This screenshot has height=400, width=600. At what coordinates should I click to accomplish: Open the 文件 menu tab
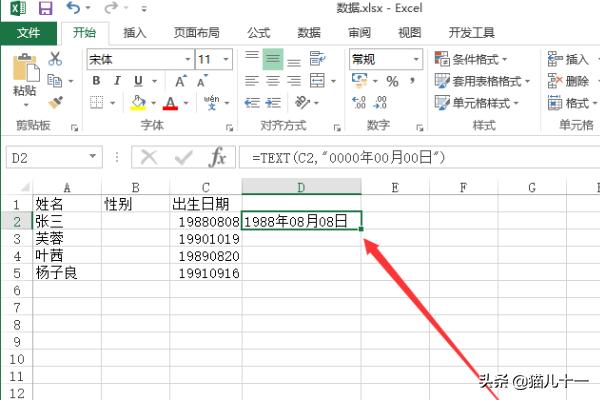28,33
